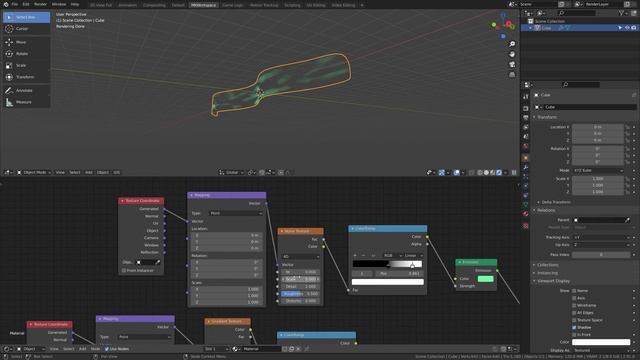Open the Tool properties tab icon
This screenshot has width=640, height=360.
(x=526, y=97)
